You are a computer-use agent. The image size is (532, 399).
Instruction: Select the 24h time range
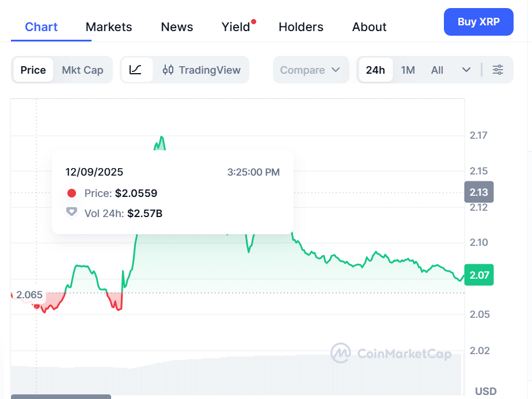pyautogui.click(x=375, y=70)
